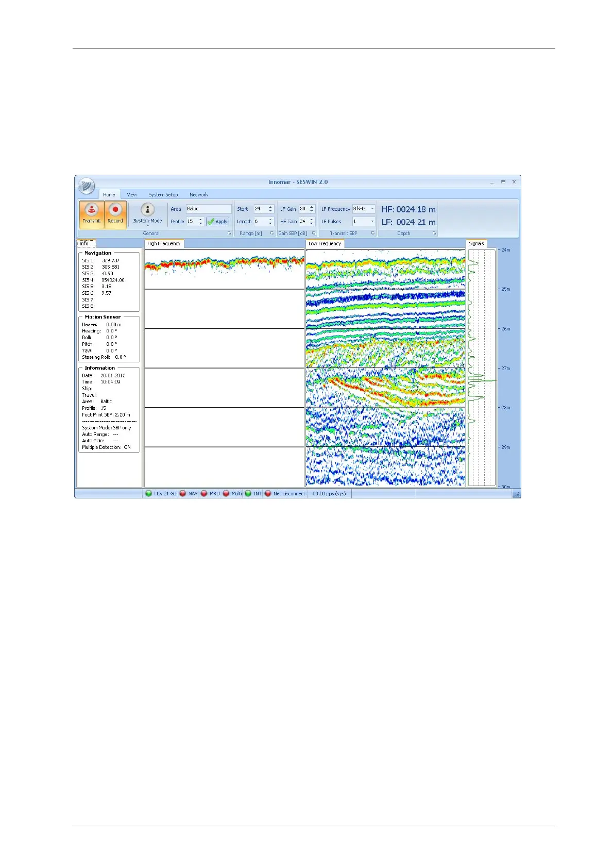Screen dimensions: 613x868
Task: Minimize the SESWIN window
Action: click(x=492, y=182)
